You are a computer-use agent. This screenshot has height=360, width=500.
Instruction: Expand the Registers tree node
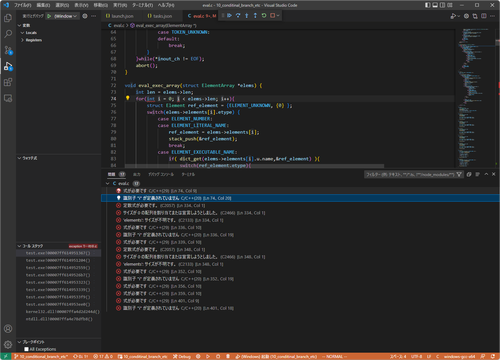(x=22, y=40)
